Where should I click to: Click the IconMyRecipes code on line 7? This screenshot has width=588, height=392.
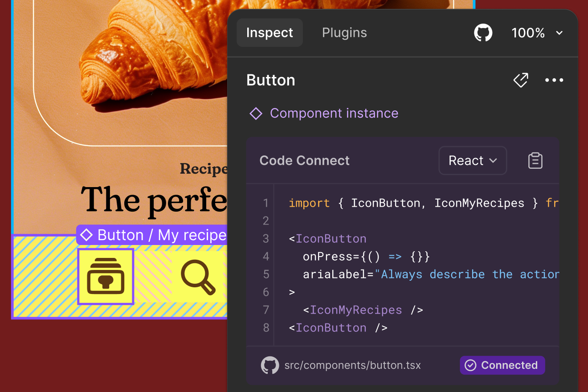click(355, 310)
